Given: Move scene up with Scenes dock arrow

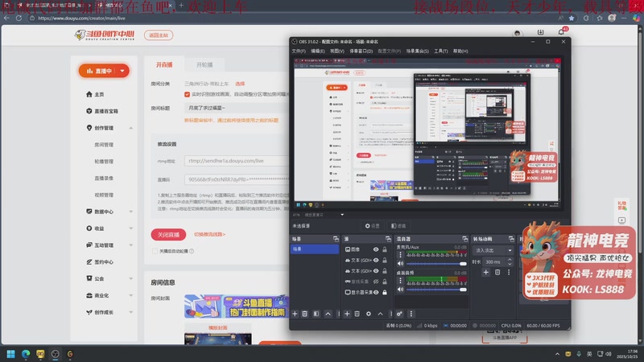Looking at the screenshot, I should tap(328, 314).
